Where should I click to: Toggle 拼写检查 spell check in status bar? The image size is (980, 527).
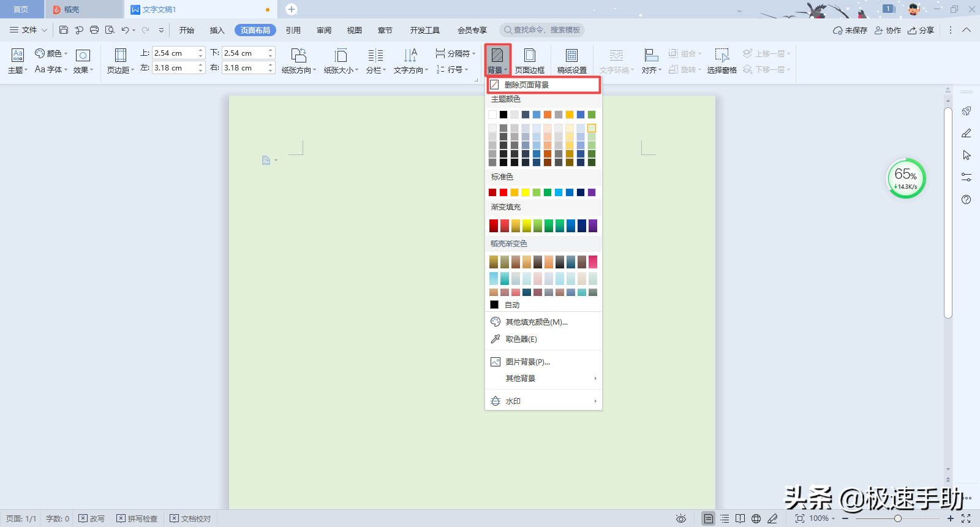click(137, 518)
